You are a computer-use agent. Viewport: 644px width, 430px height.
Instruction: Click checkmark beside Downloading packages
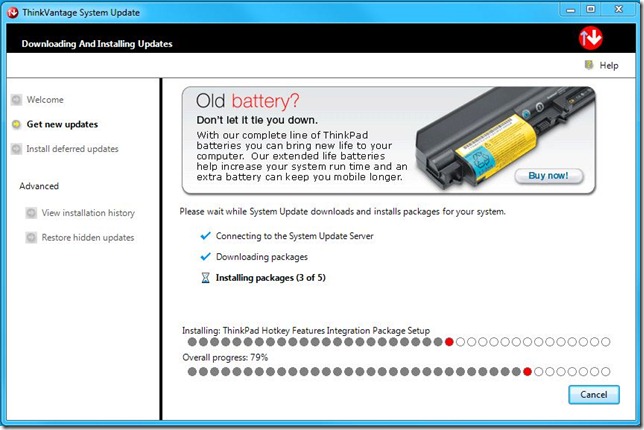(x=205, y=257)
